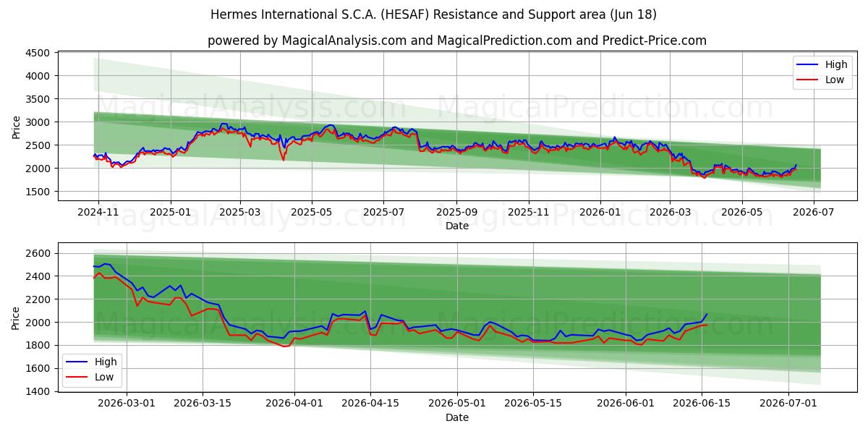The width and height of the screenshot is (868, 434).
Task: Click the upper chart date tick 2025-05
Action: pyautogui.click(x=312, y=213)
